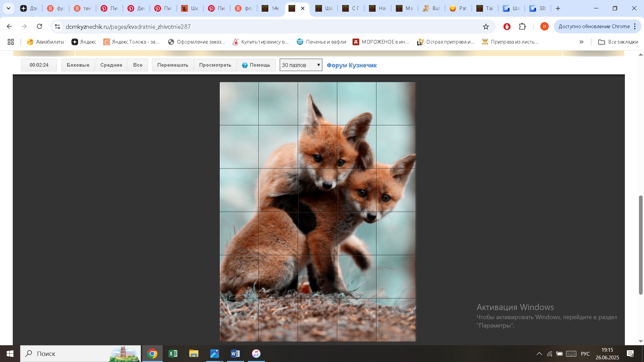This screenshot has height=362, width=644.
Task: Switch to the 'Дзе' browser tab
Action: tap(29, 8)
